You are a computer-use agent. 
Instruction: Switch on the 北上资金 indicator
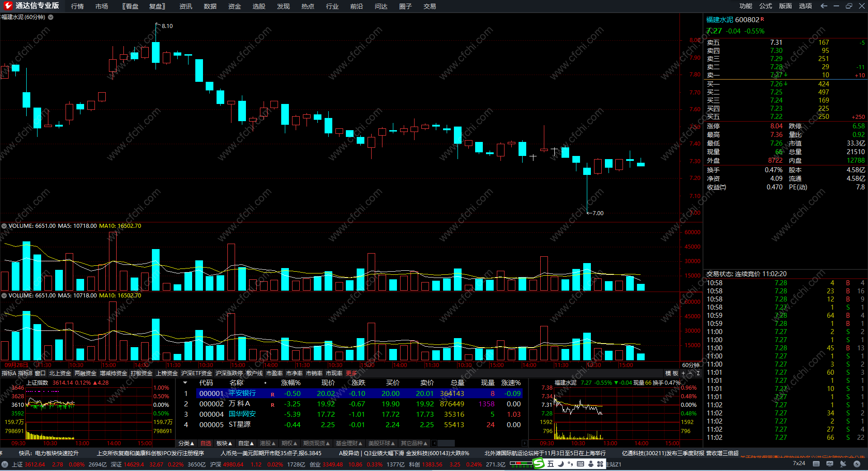click(60, 373)
